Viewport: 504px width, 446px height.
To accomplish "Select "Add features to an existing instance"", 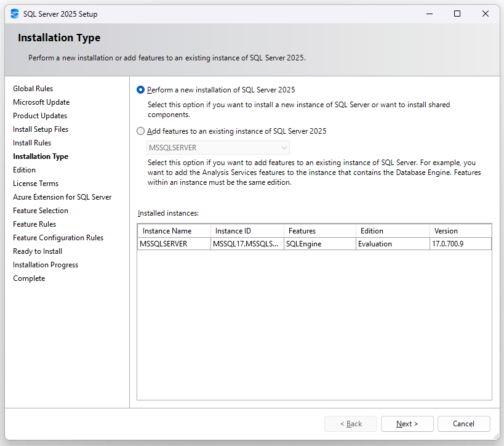I will point(140,131).
